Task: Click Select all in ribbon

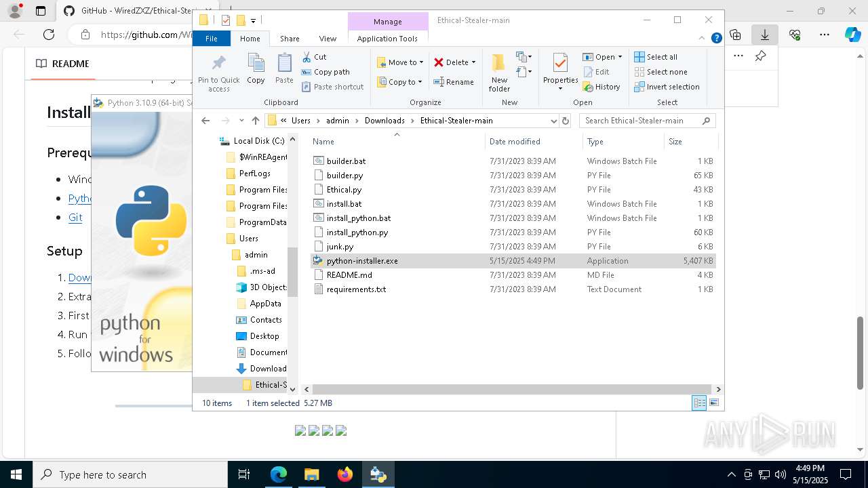Action: tap(656, 57)
